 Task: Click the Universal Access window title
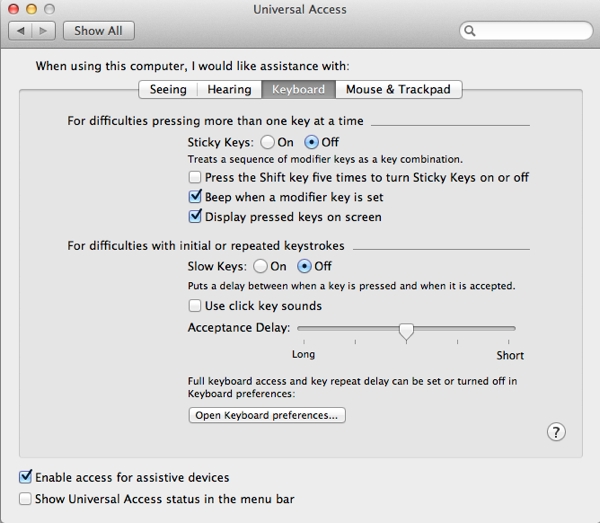click(x=300, y=9)
